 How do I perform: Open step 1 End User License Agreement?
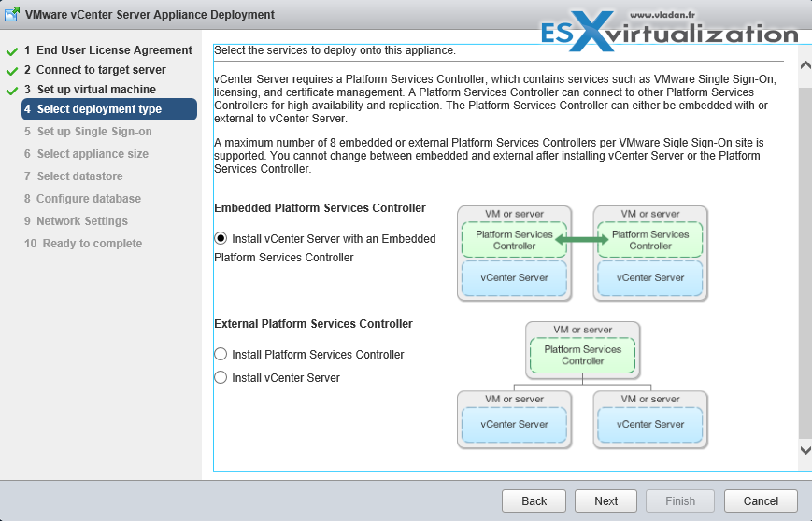tap(108, 50)
